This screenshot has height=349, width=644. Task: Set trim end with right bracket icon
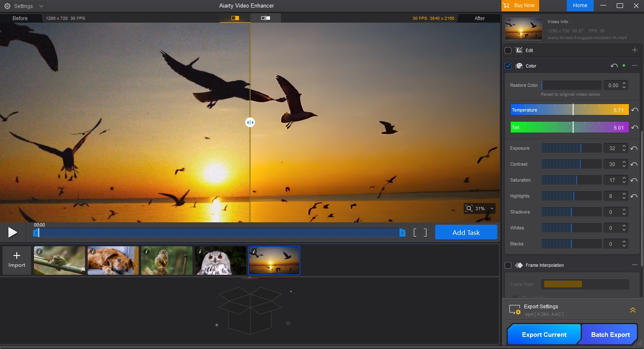[x=425, y=232]
